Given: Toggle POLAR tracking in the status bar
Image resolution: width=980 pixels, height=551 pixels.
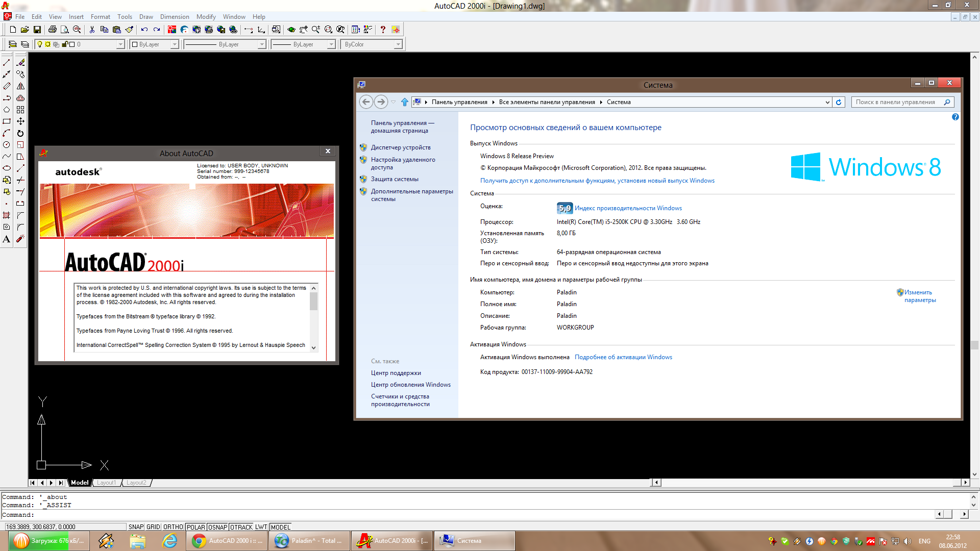Looking at the screenshot, I should (x=195, y=527).
